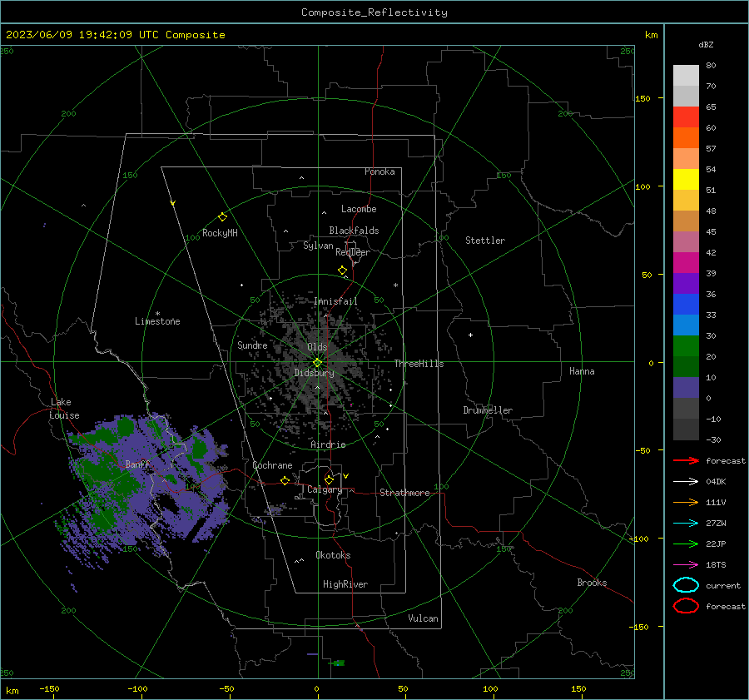749x700 pixels.
Task: Click the Vulcan label
Action: [x=423, y=618]
